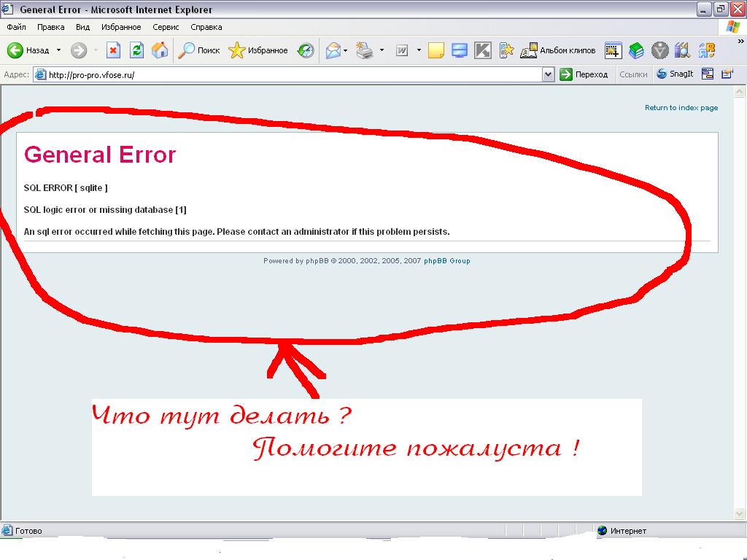The image size is (747, 560).
Task: Open Search (Поиск) with the magnifier icon
Action: point(199,50)
